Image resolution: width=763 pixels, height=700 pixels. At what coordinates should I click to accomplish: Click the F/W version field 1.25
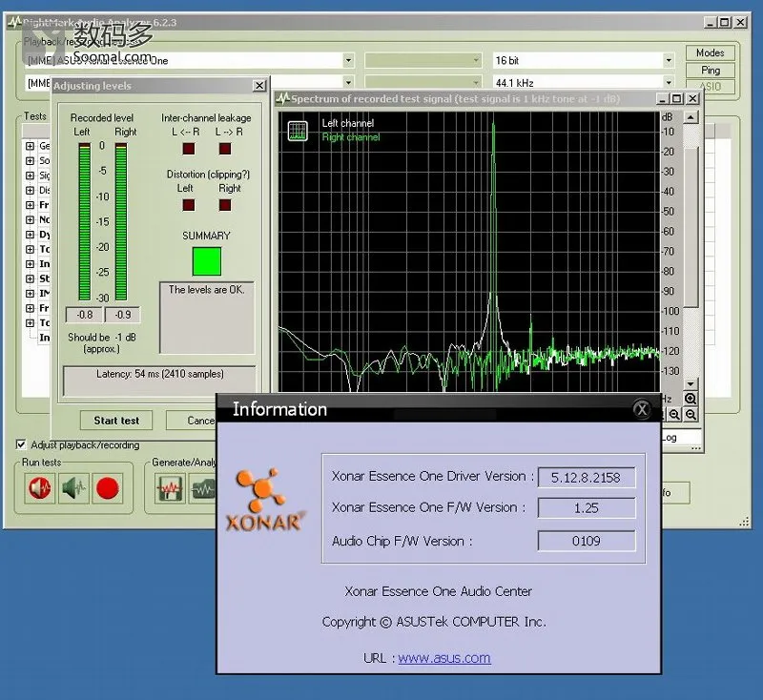tap(587, 508)
